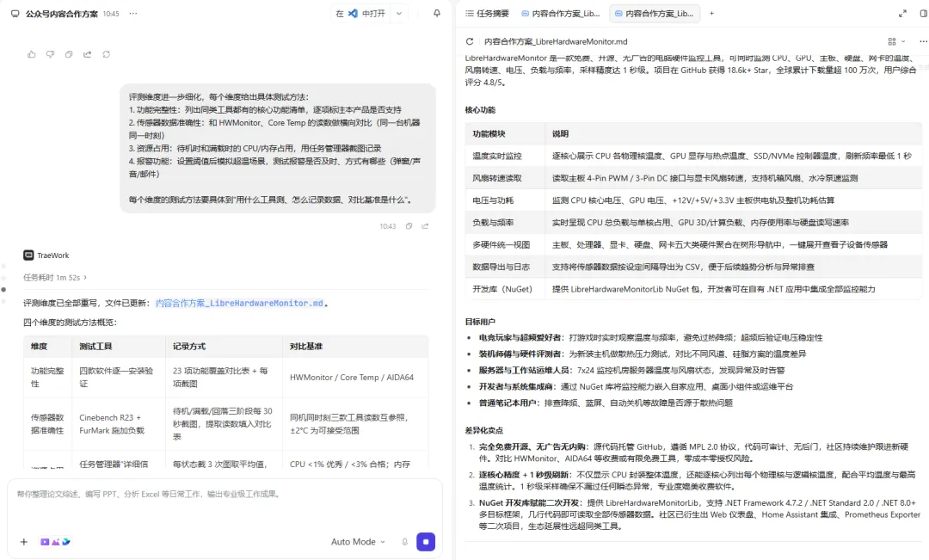Click the grid view icon in preview toolbar

(x=892, y=41)
